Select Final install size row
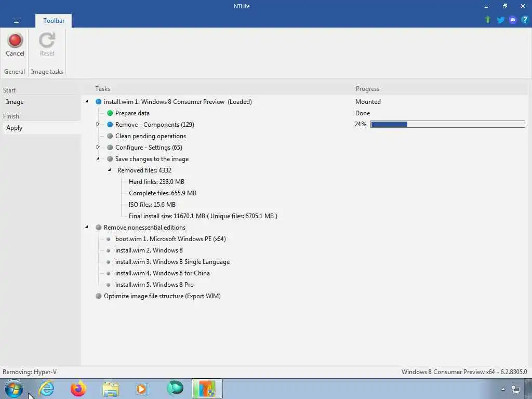This screenshot has width=532, height=399. [203, 216]
